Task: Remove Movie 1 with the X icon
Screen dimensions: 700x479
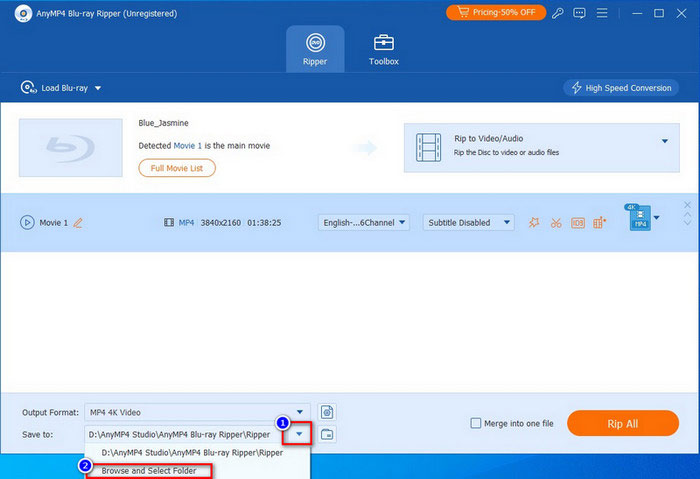Action: tap(688, 205)
